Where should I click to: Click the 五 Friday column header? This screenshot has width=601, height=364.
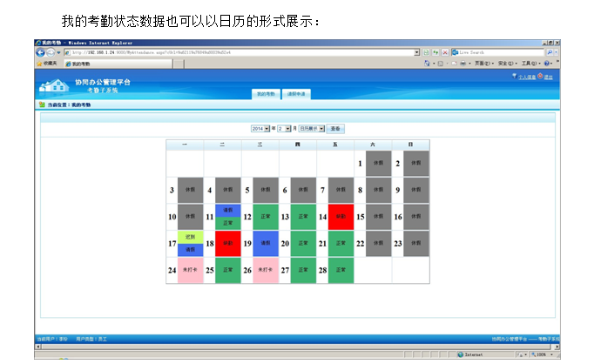(335, 145)
